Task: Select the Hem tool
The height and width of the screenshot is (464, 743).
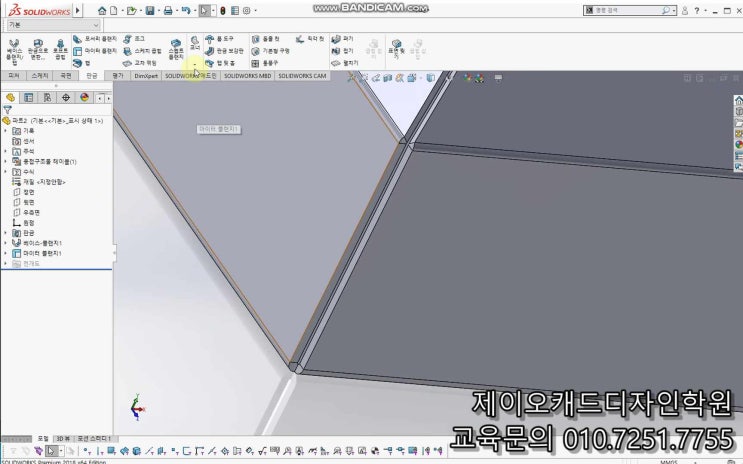Action: [82, 63]
